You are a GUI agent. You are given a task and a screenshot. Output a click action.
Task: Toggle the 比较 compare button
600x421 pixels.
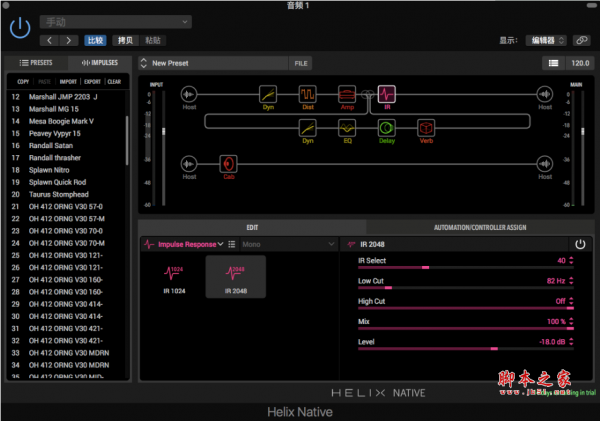click(x=95, y=40)
